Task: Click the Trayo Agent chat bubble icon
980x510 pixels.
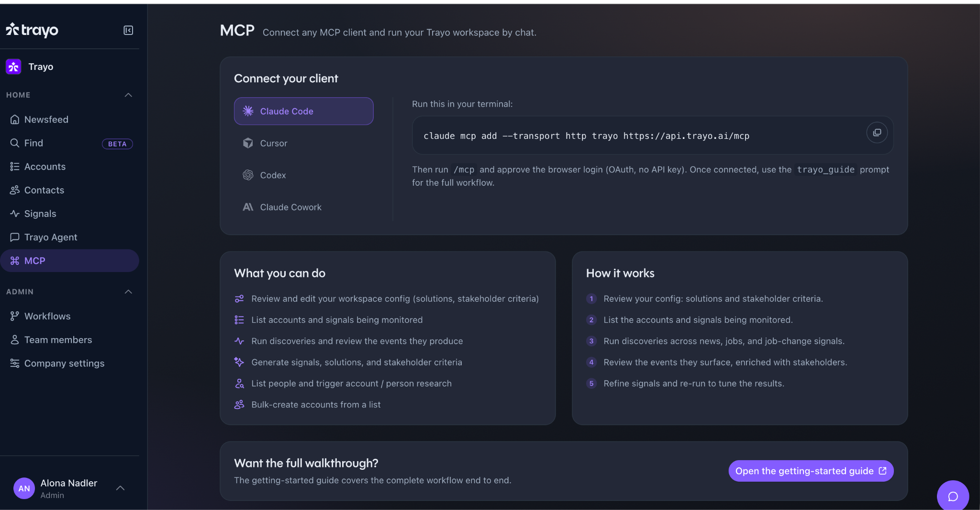Action: (x=15, y=237)
